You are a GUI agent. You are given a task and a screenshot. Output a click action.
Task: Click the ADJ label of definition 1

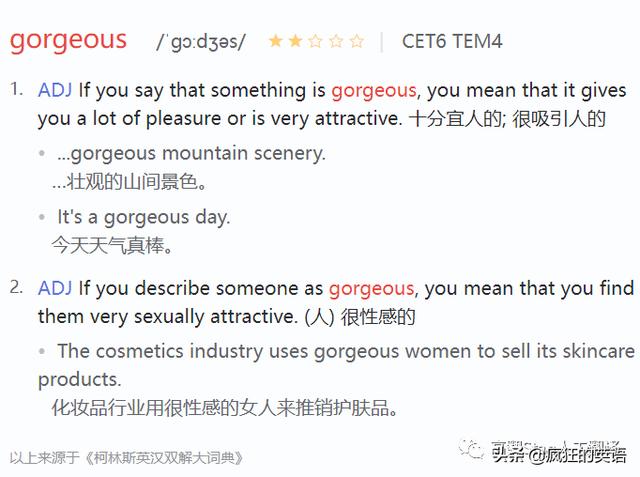tap(55, 90)
